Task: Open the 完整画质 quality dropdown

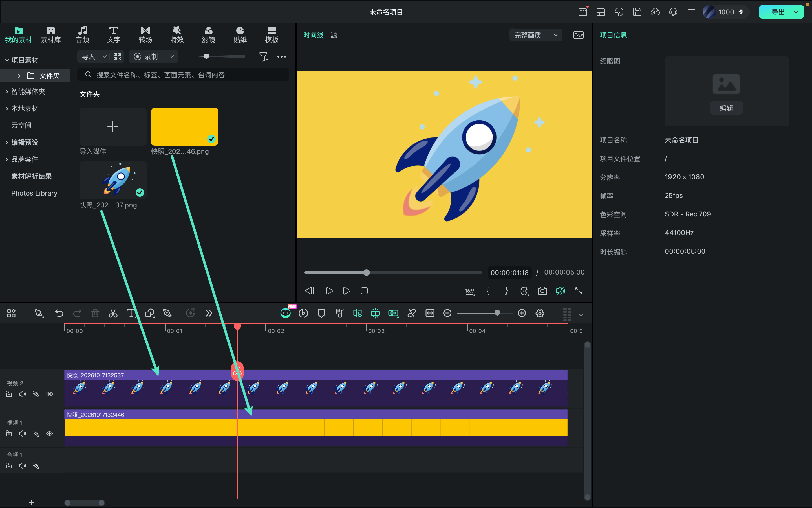Action: pyautogui.click(x=536, y=35)
